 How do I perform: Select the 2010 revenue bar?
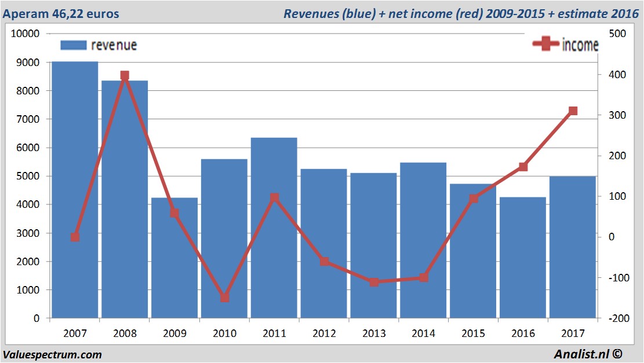point(224,239)
